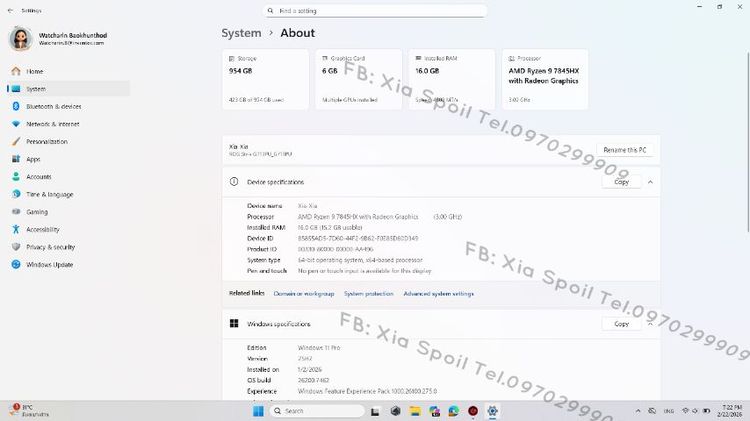Click the Windows logo in Windows specifications
Viewport: 750px width, 421px height.
[x=234, y=324]
